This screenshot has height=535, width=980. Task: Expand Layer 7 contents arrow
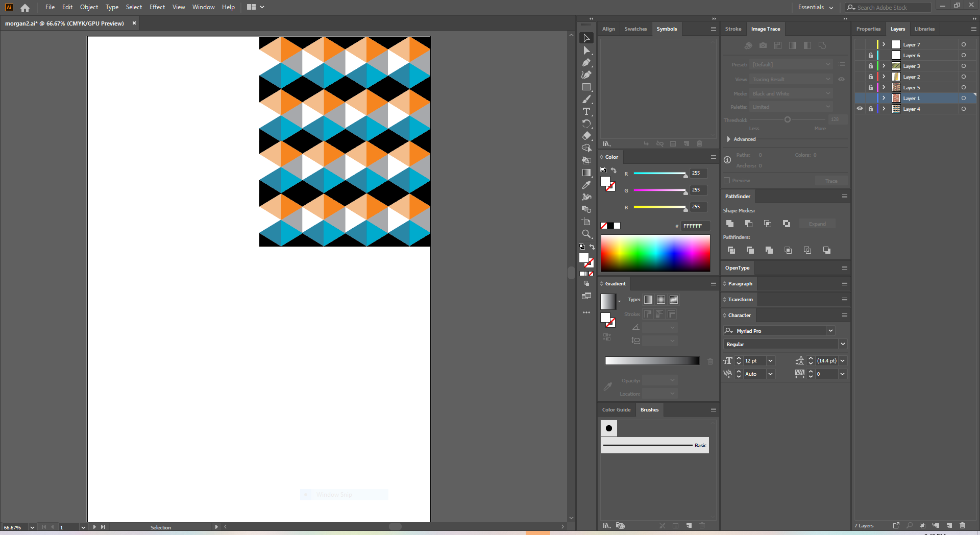tap(884, 44)
